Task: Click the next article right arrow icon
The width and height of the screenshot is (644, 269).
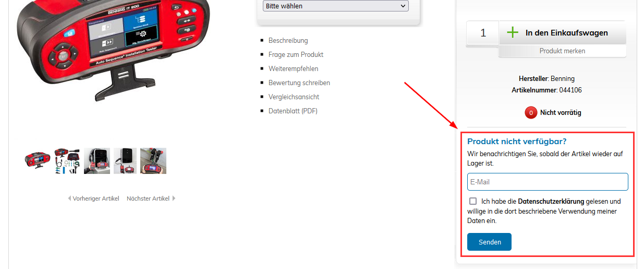Action: coord(174,198)
